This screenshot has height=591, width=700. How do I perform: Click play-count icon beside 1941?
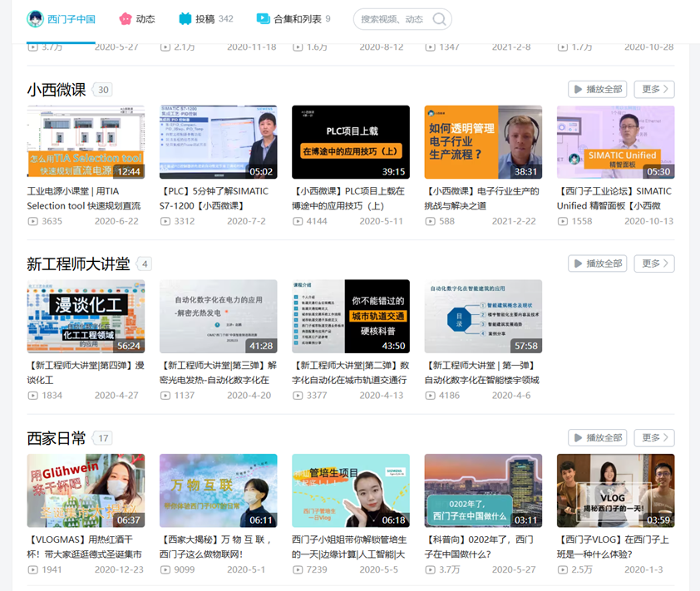tap(33, 569)
